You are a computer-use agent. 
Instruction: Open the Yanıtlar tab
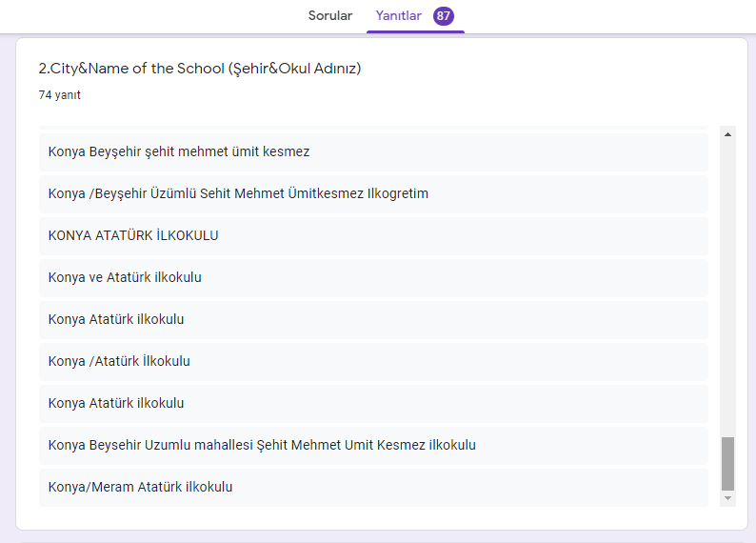(x=398, y=16)
